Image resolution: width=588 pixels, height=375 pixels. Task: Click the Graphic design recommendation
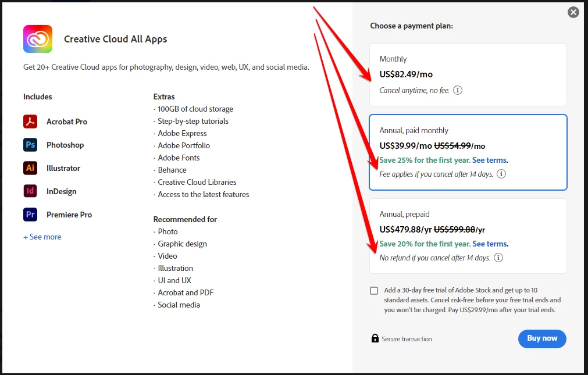coord(182,244)
